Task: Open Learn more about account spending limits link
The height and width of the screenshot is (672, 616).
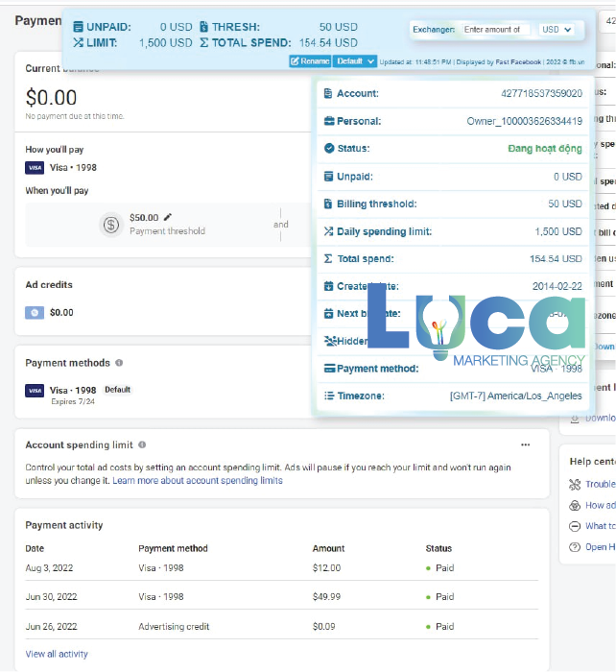Action: tap(198, 480)
